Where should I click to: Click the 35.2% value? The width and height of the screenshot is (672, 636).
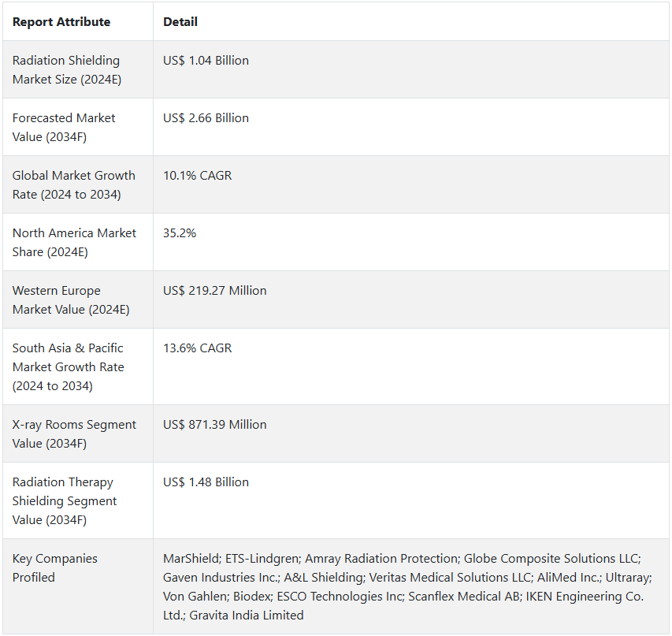[x=181, y=233]
